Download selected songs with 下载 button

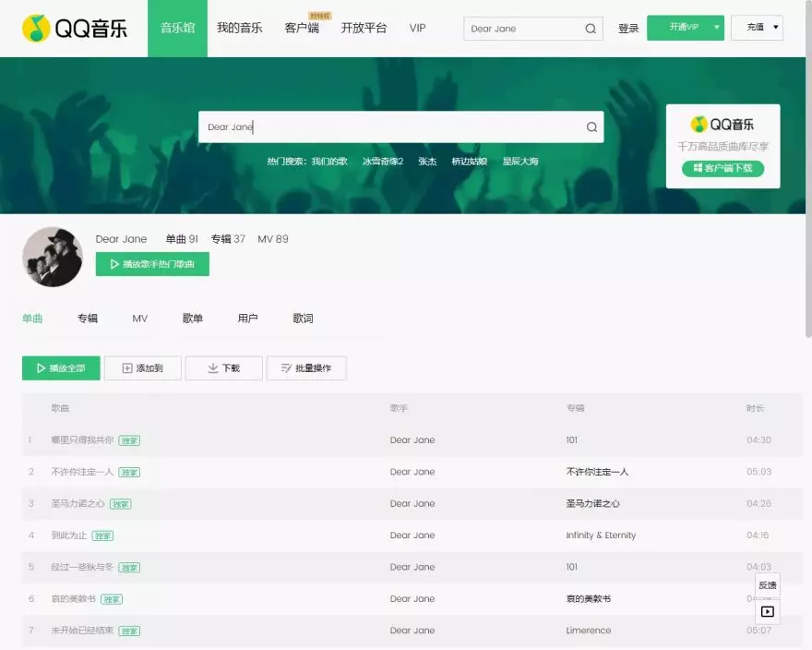click(223, 368)
